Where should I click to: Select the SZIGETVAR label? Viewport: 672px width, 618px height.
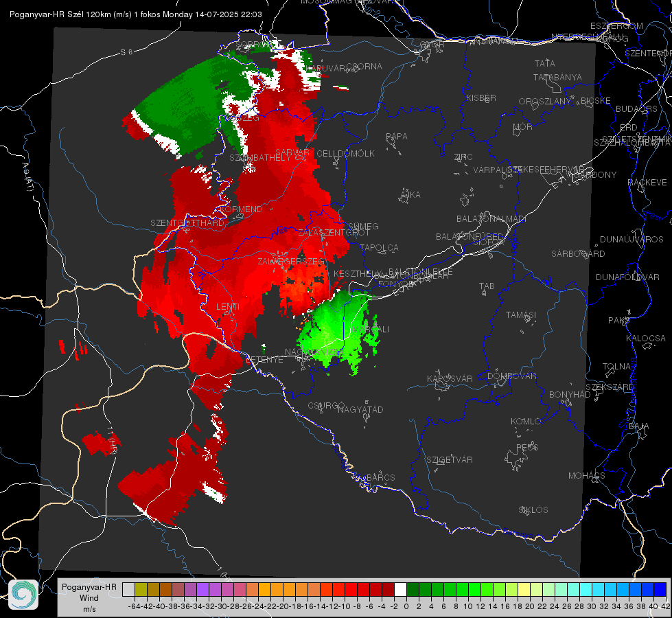(x=449, y=460)
